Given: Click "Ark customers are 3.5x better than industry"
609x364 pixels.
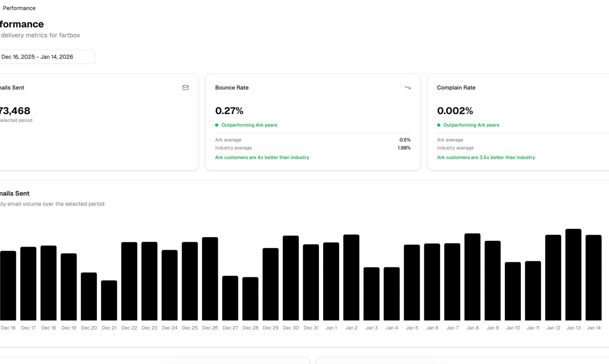Looking at the screenshot, I should point(486,158).
